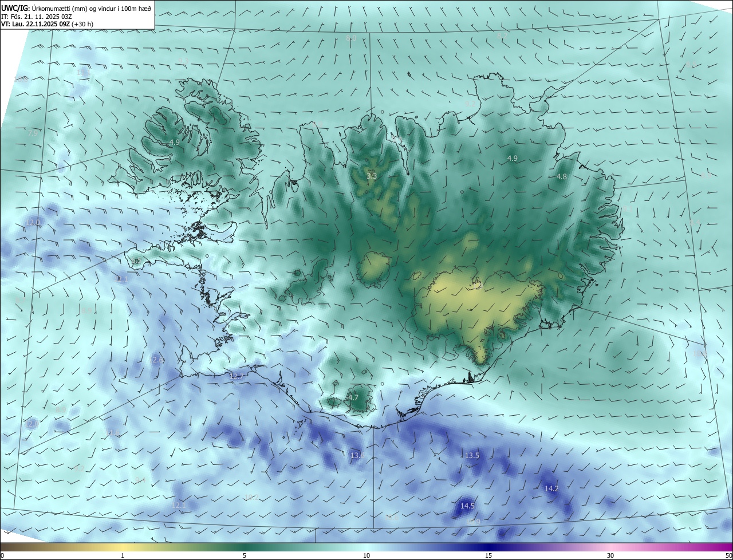
Task: Click the 4.8 value label on the map
Action: [x=562, y=177]
